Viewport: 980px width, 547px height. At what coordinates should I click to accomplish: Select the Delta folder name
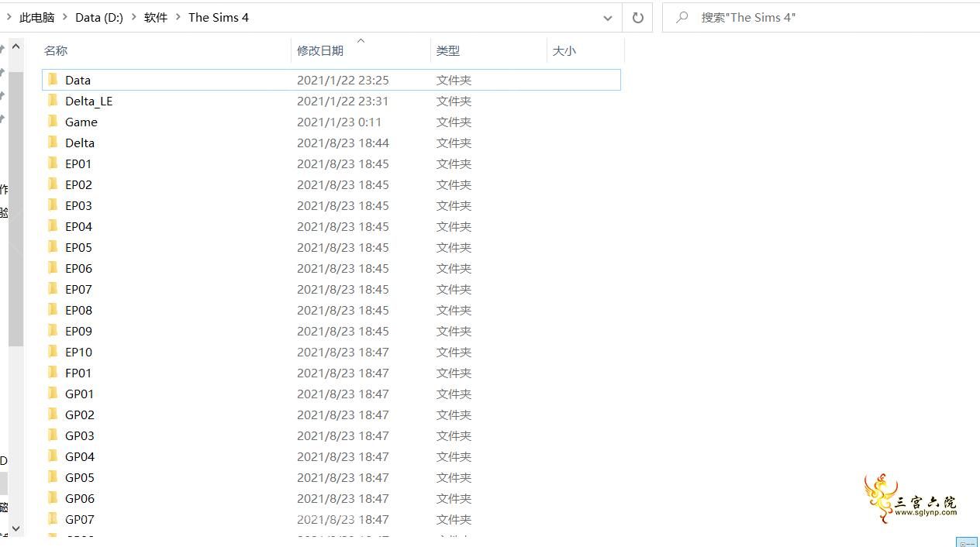click(x=80, y=143)
